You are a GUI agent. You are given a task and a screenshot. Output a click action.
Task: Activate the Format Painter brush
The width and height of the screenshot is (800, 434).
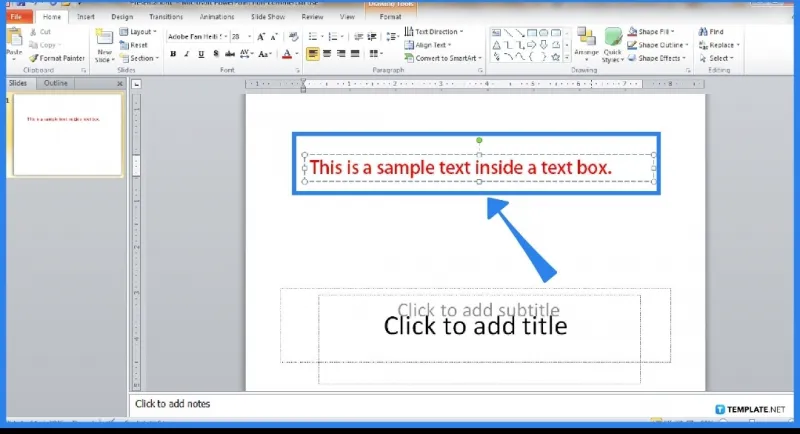pos(57,58)
